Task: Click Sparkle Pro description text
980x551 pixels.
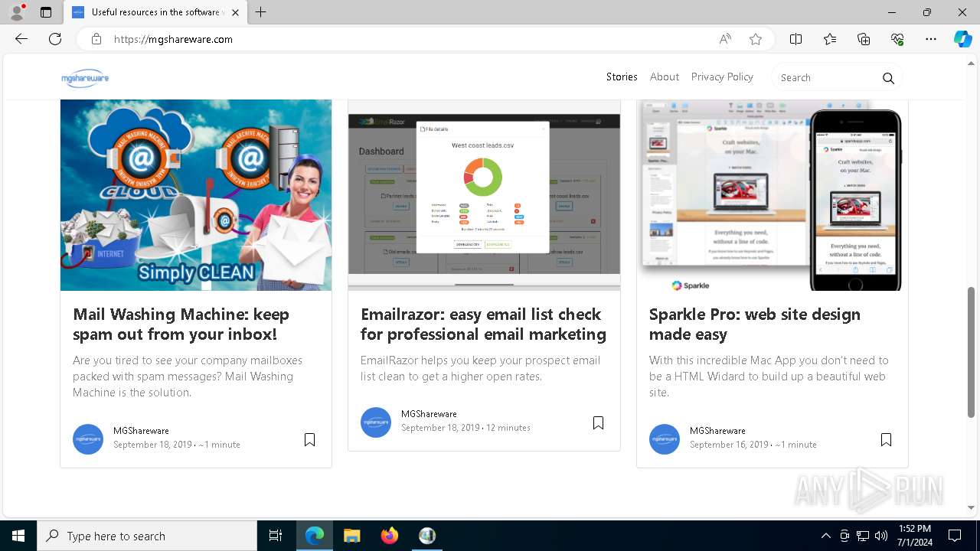Action: tap(769, 377)
